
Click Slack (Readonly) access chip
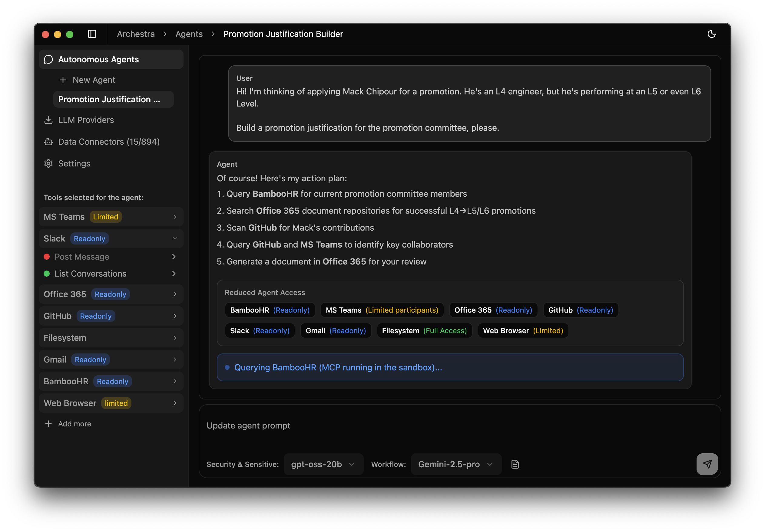[260, 330]
